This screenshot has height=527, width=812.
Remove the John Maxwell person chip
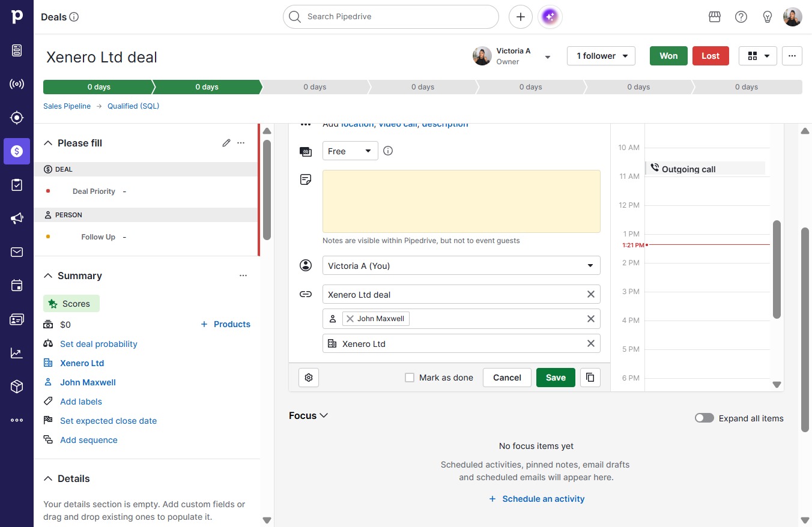pos(350,319)
